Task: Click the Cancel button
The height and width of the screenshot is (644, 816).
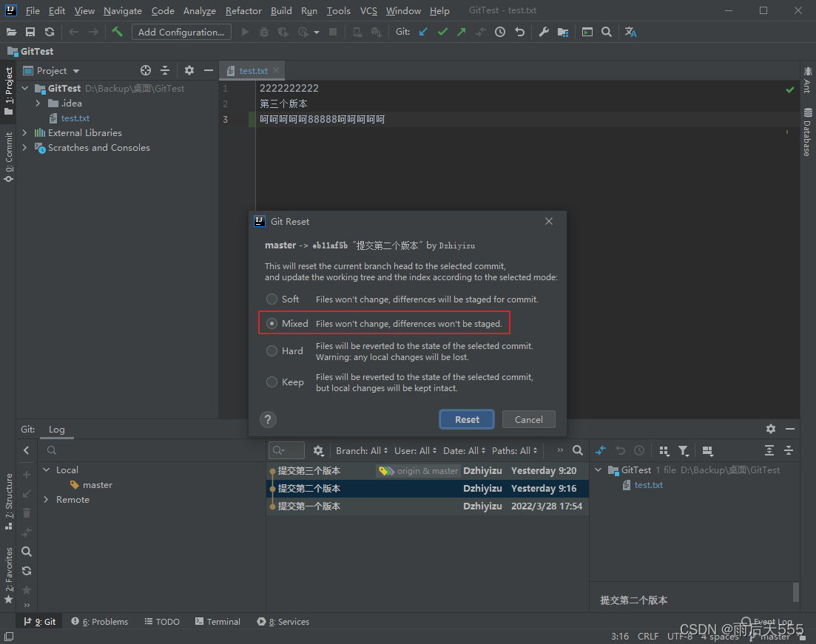Action: (529, 419)
